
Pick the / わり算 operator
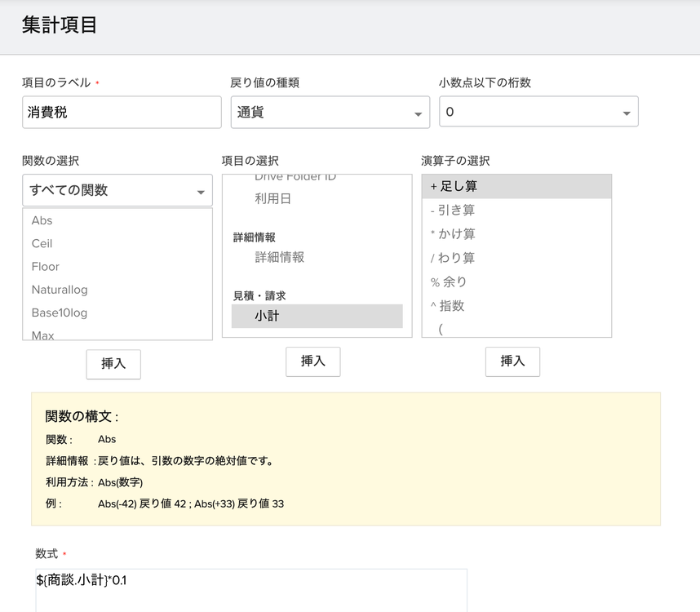point(516,258)
